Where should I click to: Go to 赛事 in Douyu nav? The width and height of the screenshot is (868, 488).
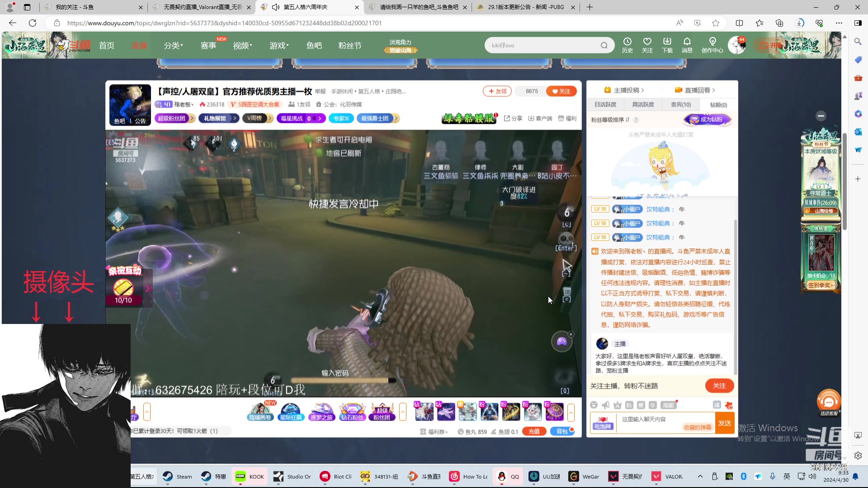click(208, 45)
